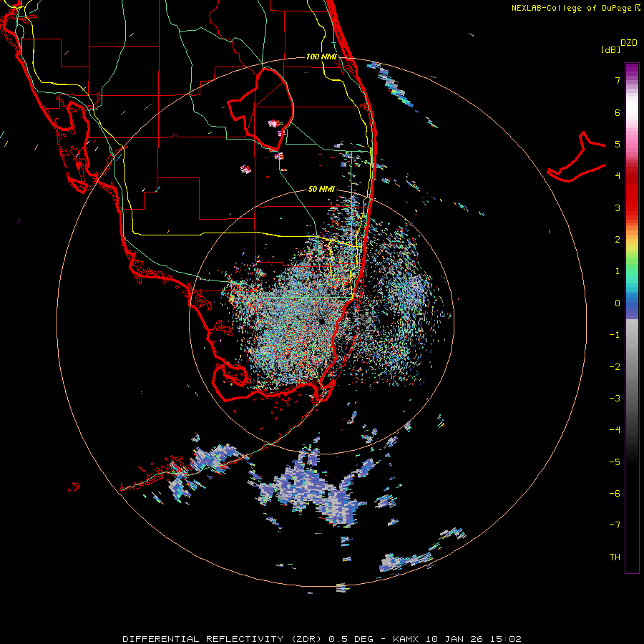Click the DZD legend title

tap(629, 43)
